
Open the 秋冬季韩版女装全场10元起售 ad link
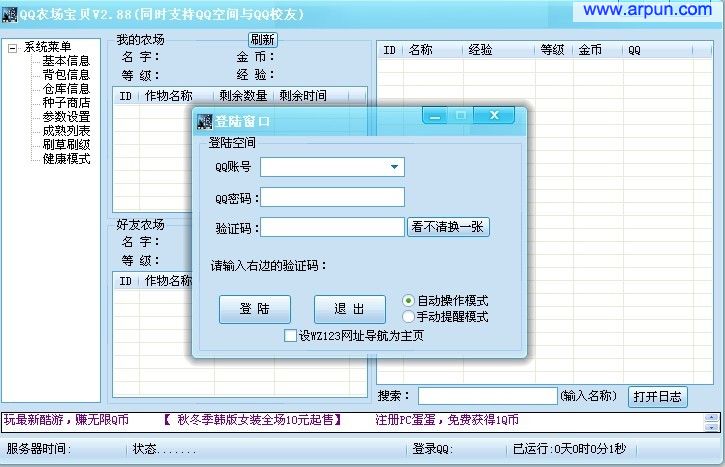(x=253, y=420)
